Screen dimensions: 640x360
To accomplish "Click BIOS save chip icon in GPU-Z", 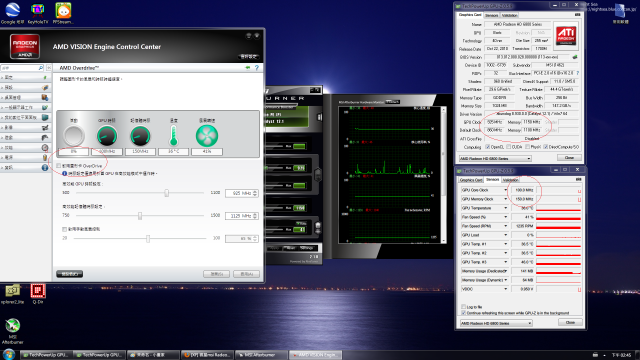I will [575, 57].
